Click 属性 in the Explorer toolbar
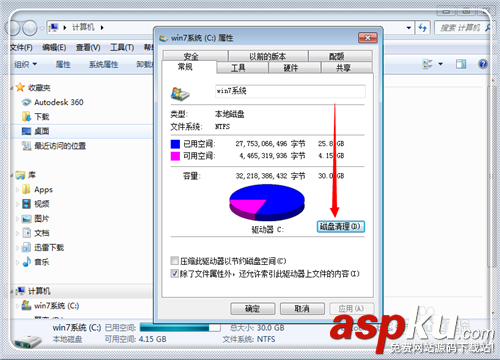The image size is (500, 360). point(63,64)
